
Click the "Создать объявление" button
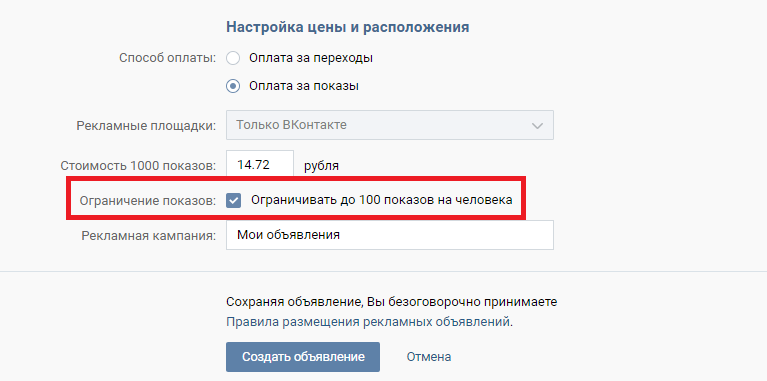(303, 357)
